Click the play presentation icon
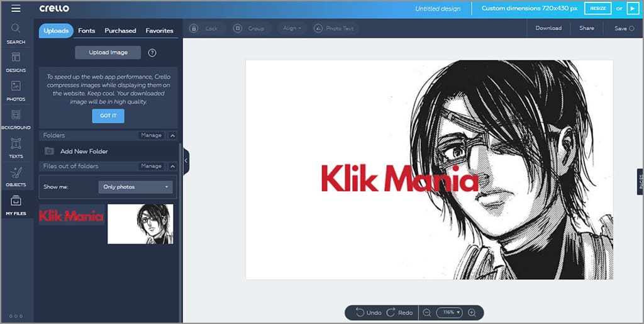The width and height of the screenshot is (644, 324). pos(633,8)
